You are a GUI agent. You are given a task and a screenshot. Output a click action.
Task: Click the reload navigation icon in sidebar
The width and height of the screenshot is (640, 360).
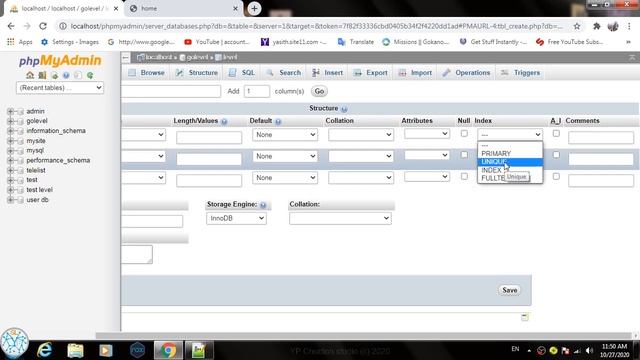click(90, 75)
